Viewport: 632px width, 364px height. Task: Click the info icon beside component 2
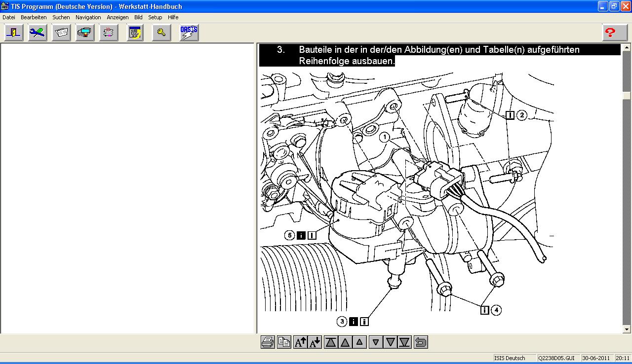point(510,115)
